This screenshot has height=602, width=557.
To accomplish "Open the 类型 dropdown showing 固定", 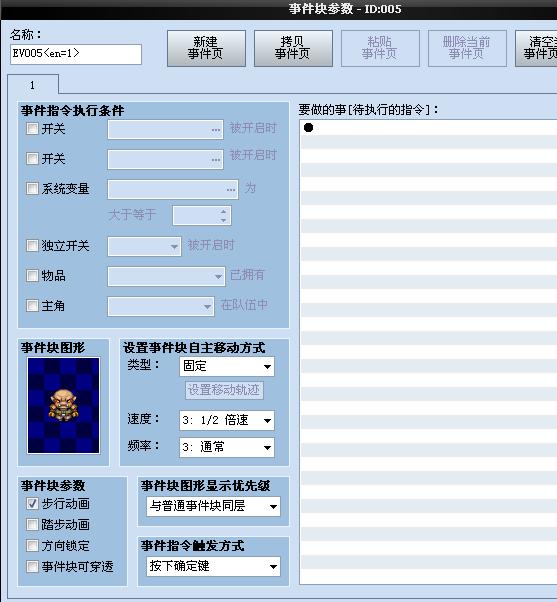I will click(x=227, y=366).
